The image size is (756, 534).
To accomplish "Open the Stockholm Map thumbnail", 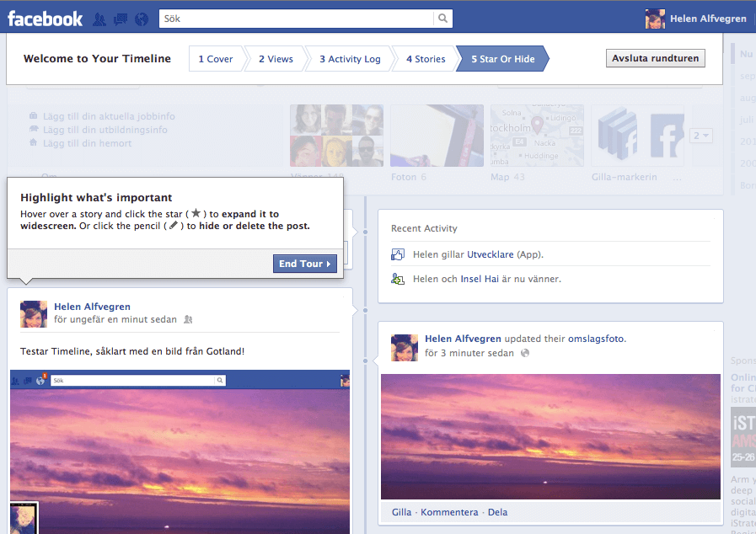I will click(x=537, y=136).
